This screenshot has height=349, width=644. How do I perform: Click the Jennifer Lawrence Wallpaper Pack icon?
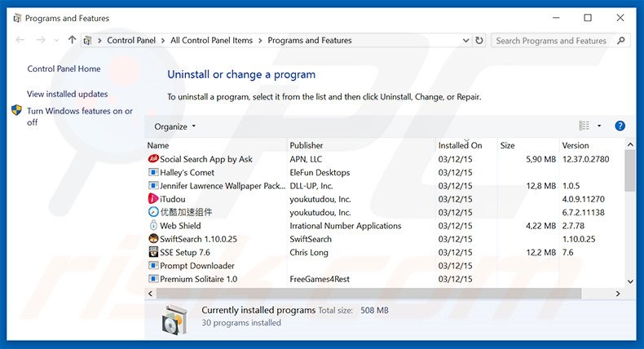click(153, 185)
